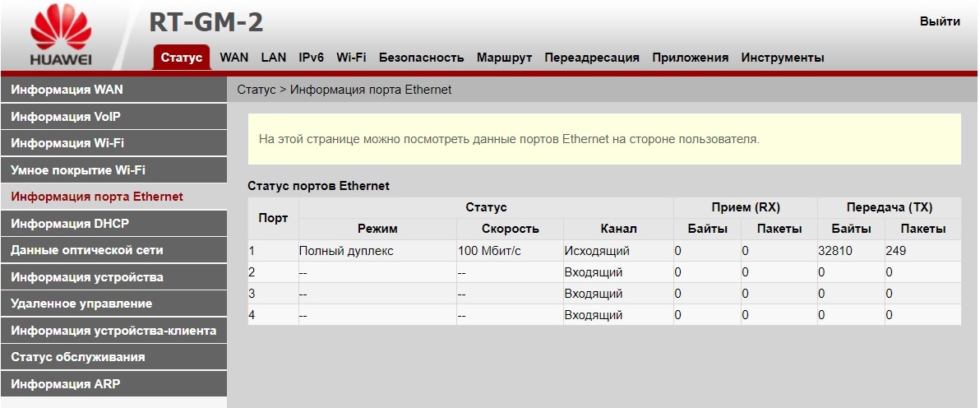Go to the Wi-Fi tab
This screenshot has height=408, width=980.
click(x=351, y=58)
